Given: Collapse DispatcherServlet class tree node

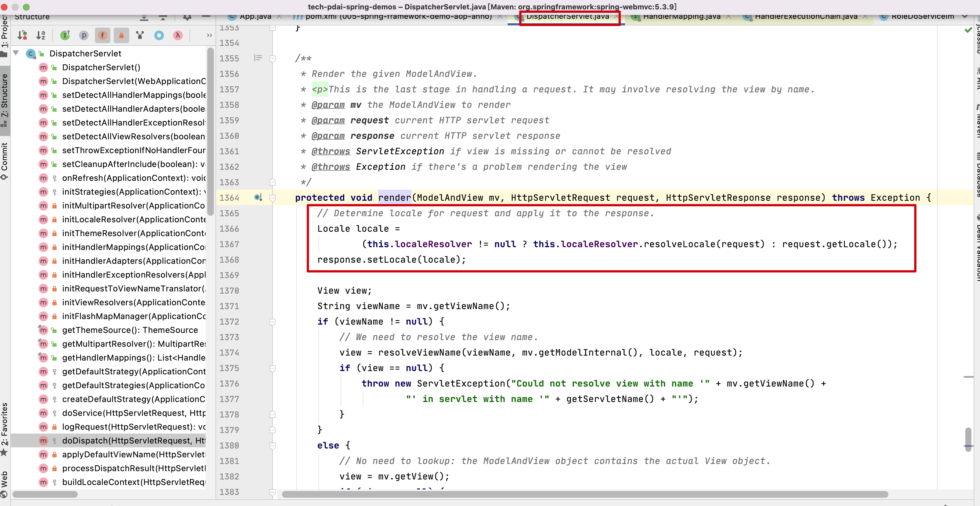Looking at the screenshot, I should 16,53.
